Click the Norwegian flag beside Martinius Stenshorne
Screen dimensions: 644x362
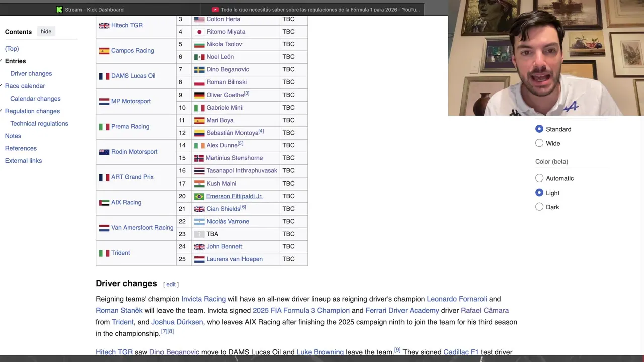click(x=199, y=158)
